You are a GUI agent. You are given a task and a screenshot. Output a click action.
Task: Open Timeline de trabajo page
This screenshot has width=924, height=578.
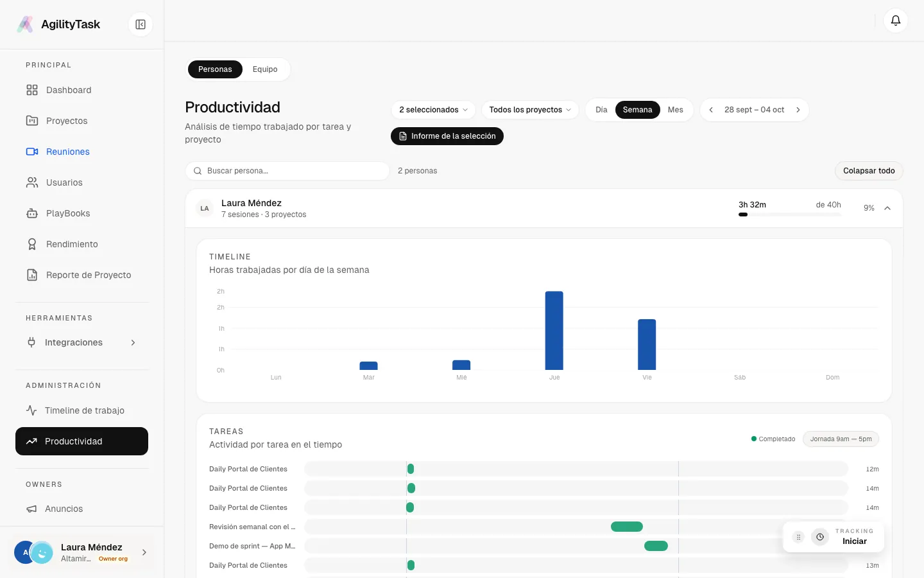[81, 410]
